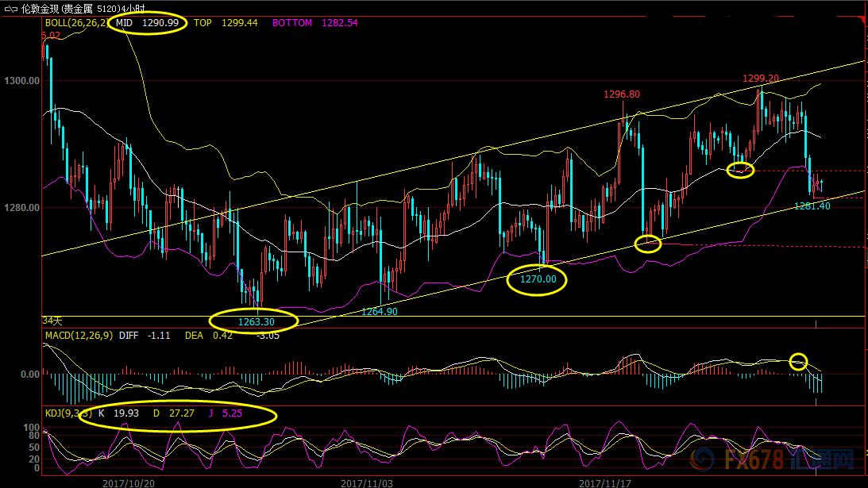Click the 1296.80 peak price label

[621, 94]
